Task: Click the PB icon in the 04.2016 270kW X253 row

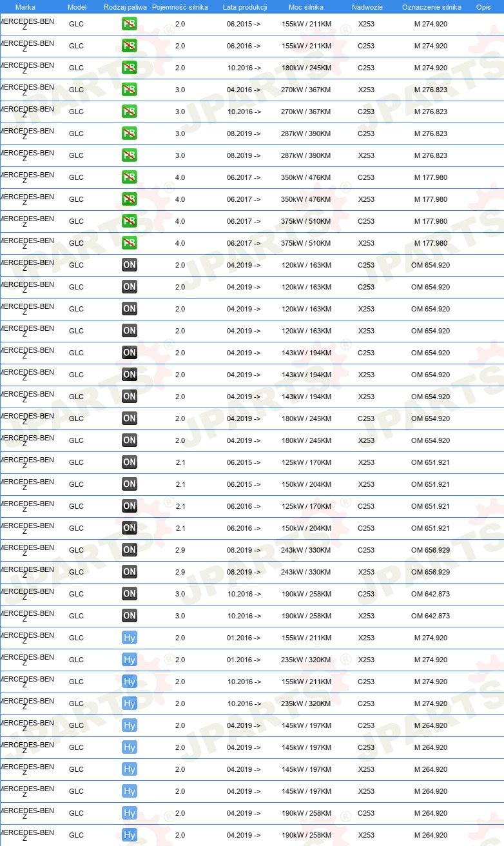Action: (130, 90)
